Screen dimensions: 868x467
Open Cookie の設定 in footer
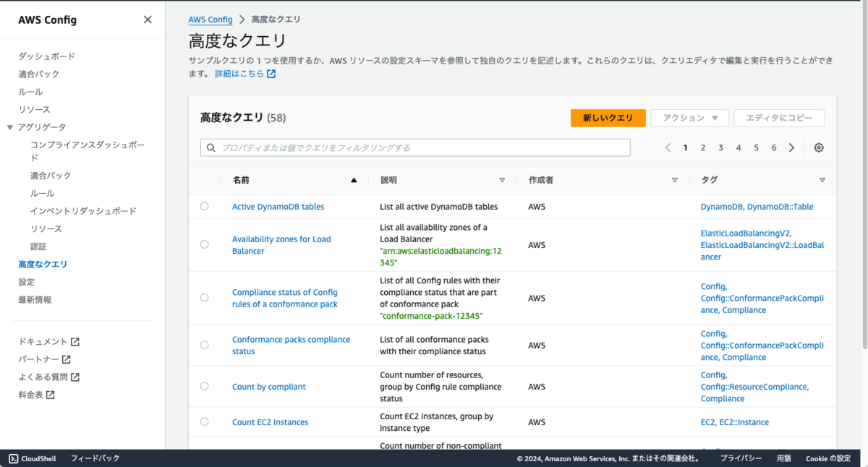pos(828,458)
